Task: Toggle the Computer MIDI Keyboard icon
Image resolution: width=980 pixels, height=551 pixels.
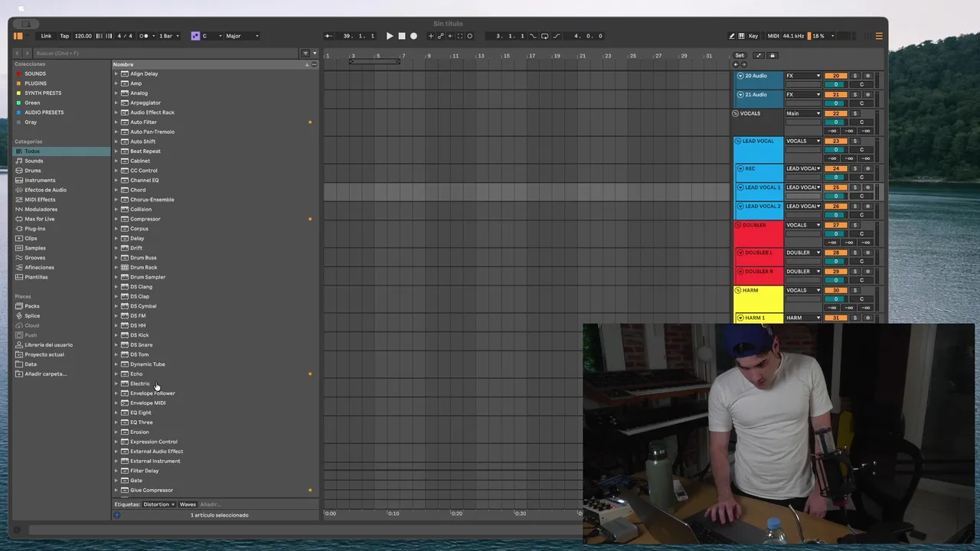Action: (x=741, y=36)
